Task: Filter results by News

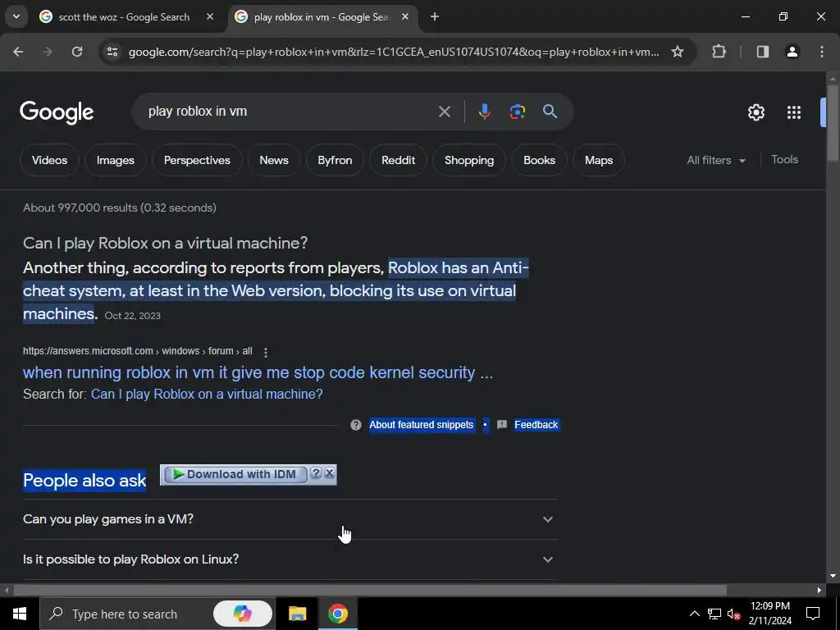Action: click(274, 160)
